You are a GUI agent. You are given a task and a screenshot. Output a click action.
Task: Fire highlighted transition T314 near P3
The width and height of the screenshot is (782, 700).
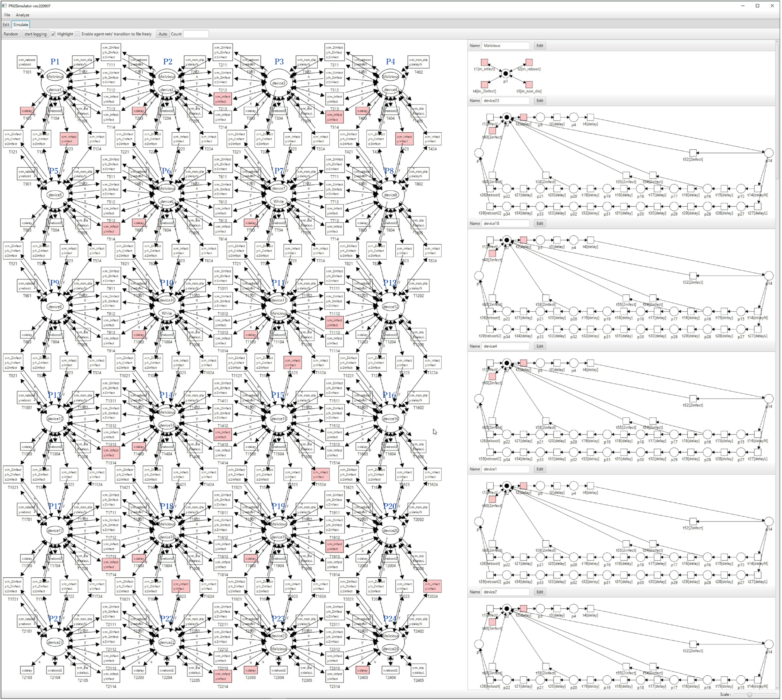[334, 117]
